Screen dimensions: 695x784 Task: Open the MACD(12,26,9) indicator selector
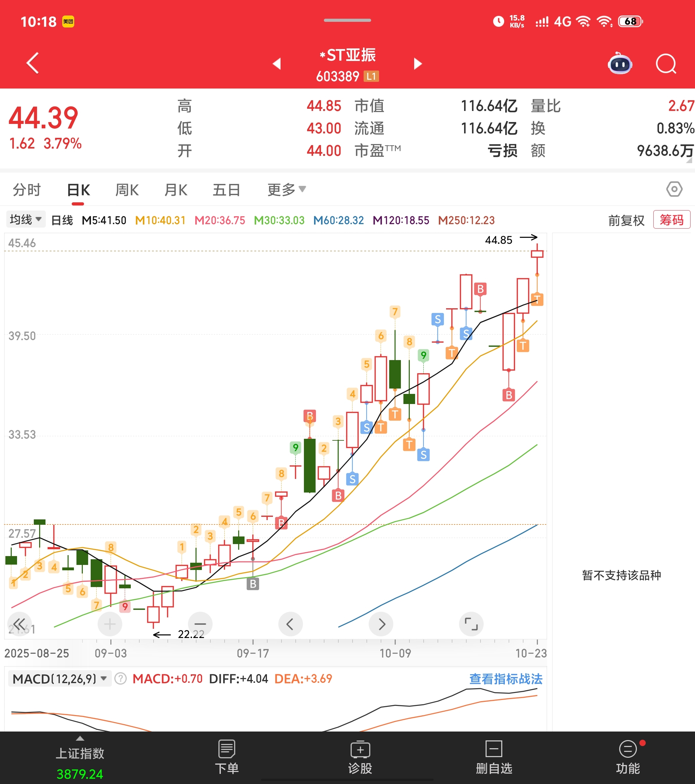click(x=59, y=679)
